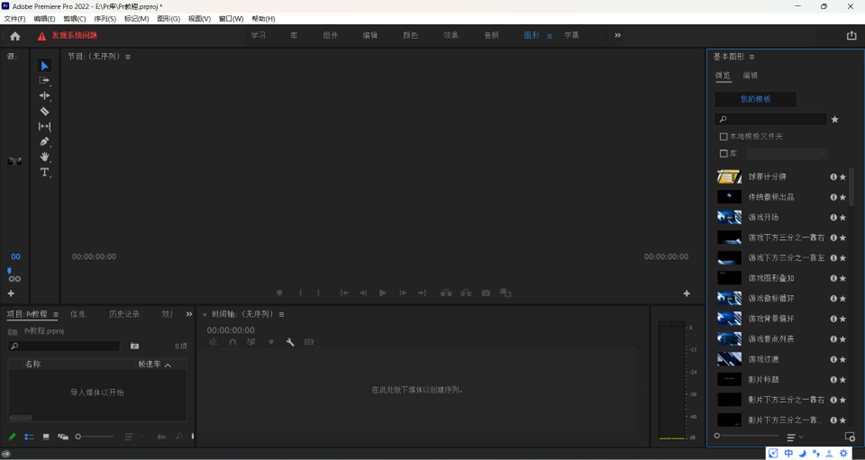Toggle favorites star filter beside template search

point(835,120)
